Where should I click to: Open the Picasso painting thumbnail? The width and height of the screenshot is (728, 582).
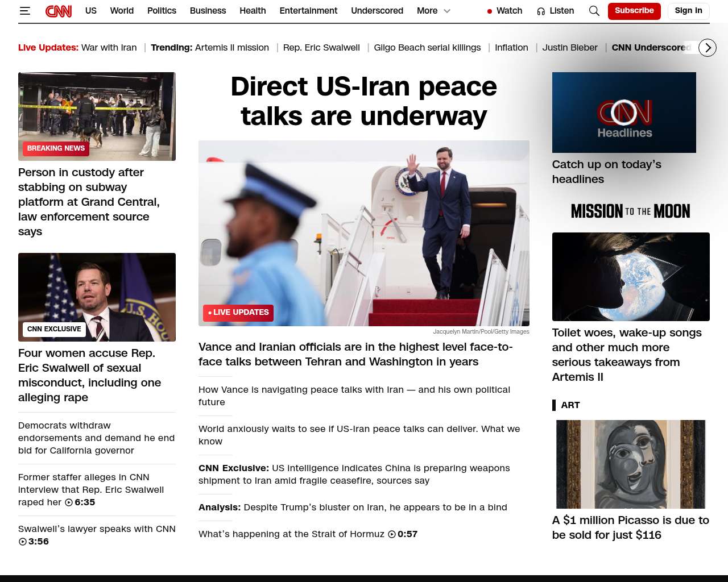631,464
